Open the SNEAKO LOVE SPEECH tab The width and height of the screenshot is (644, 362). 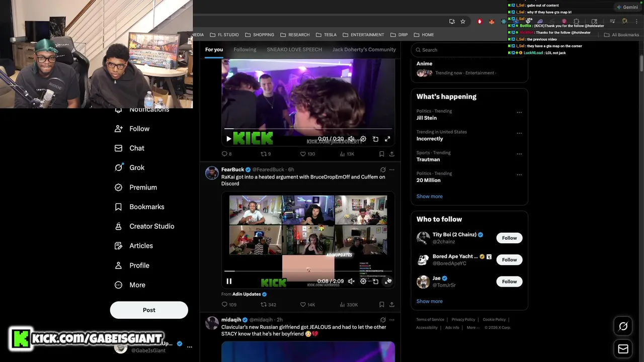[x=294, y=49]
